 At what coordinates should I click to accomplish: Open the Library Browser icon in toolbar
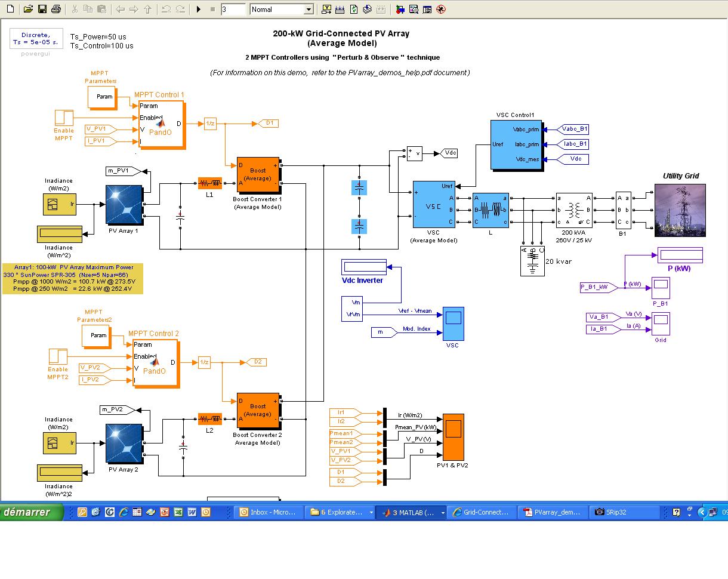tap(400, 10)
